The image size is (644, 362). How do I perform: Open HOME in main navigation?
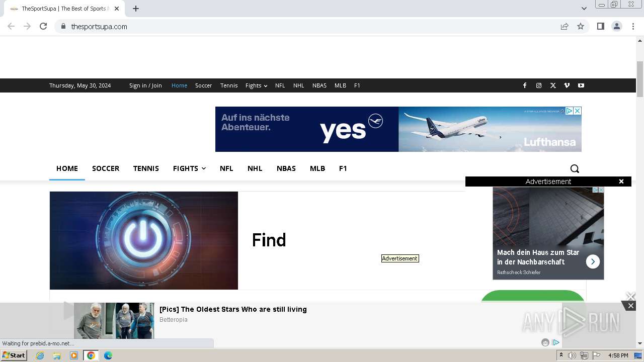click(67, 168)
